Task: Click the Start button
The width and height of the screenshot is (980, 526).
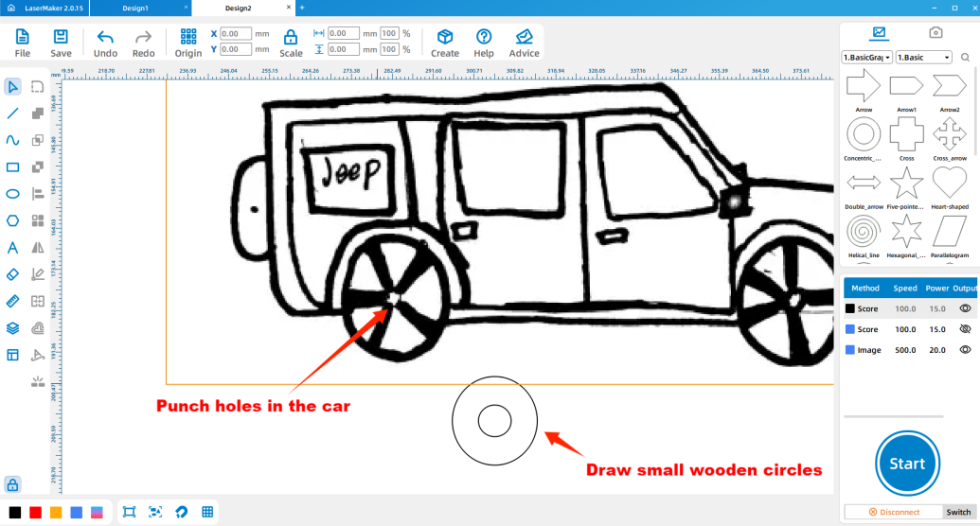Action: (x=907, y=464)
